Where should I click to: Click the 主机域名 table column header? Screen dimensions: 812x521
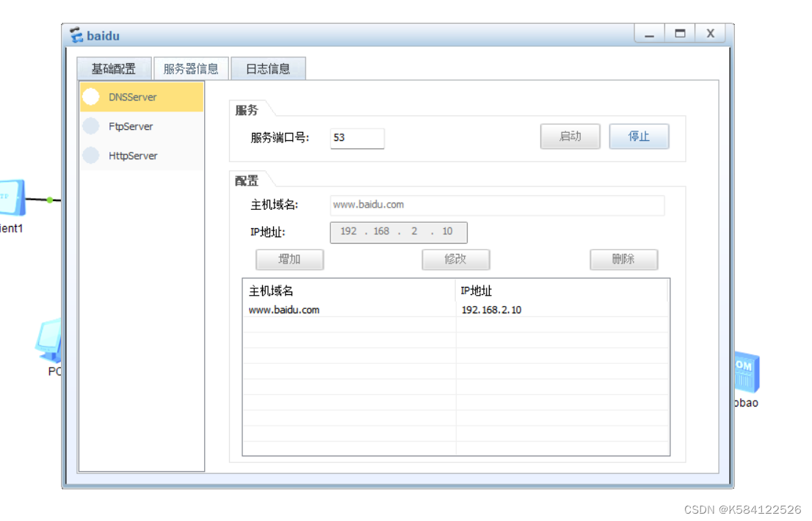pyautogui.click(x=349, y=291)
